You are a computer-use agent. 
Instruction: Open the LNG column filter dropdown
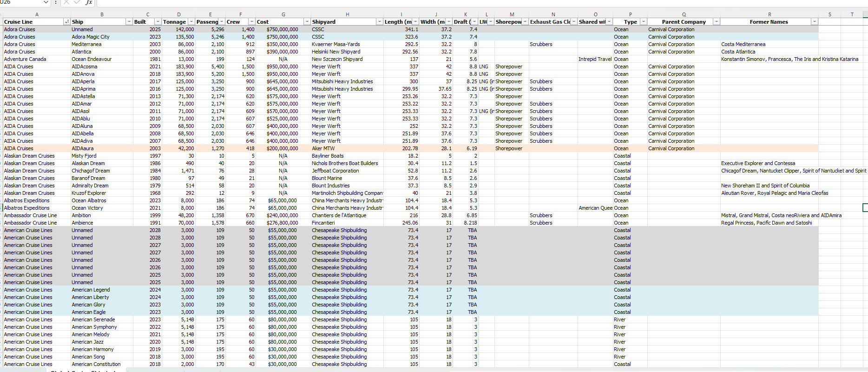pyautogui.click(x=491, y=22)
